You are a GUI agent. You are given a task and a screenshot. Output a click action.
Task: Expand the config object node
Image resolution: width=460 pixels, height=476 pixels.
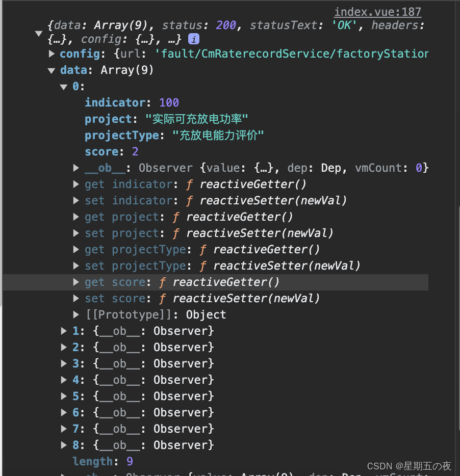[x=52, y=54]
